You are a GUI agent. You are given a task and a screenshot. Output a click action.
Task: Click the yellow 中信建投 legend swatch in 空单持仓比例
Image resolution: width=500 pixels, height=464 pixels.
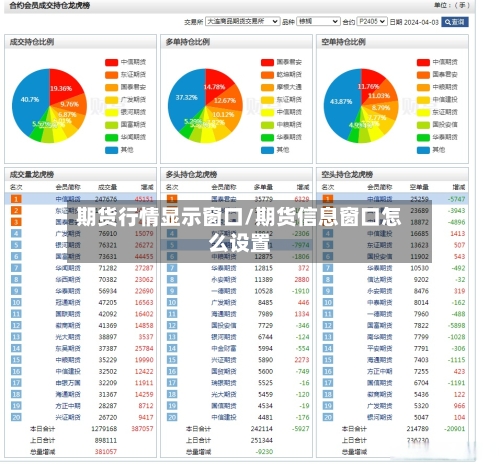pos(423,100)
